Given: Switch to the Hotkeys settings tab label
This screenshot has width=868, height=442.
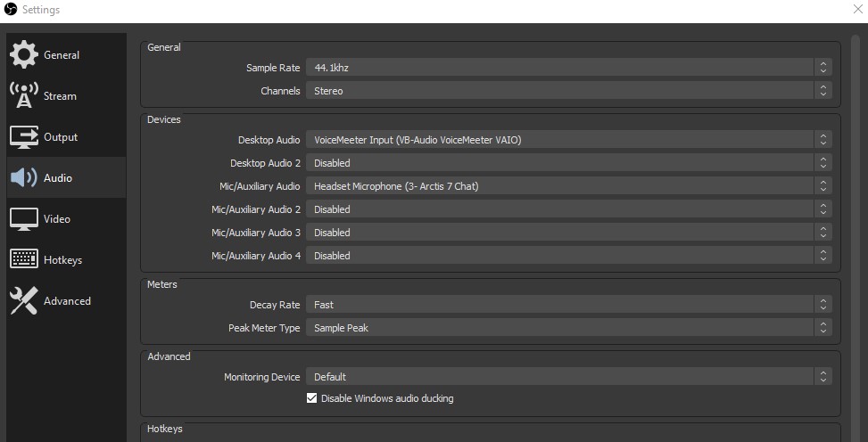Looking at the screenshot, I should (x=62, y=260).
